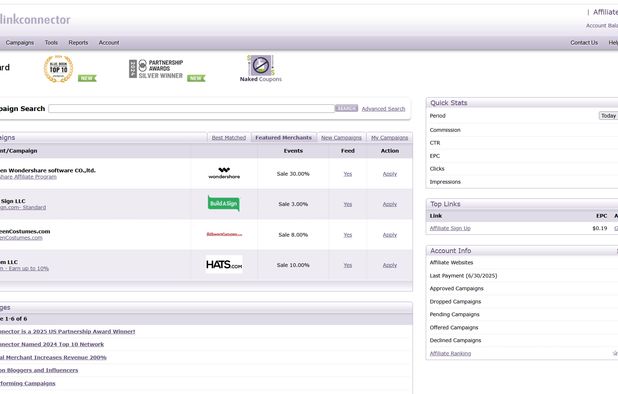Click the HATS.com logo
The image size is (618, 394).
tap(224, 264)
